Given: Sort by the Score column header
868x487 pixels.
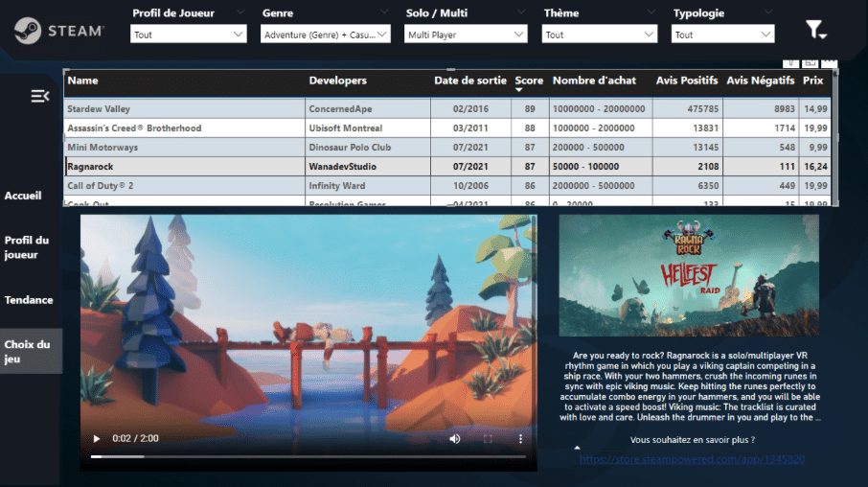Looking at the screenshot, I should 529,81.
